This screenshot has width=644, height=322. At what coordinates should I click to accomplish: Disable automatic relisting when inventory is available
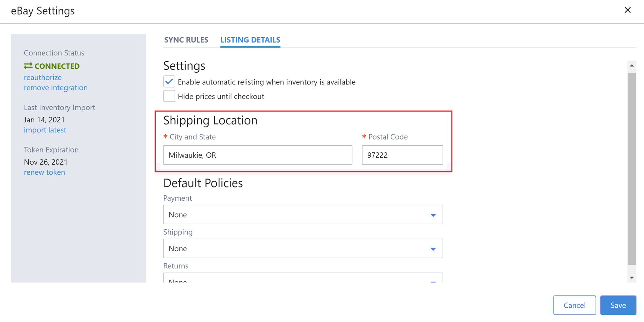[x=169, y=82]
